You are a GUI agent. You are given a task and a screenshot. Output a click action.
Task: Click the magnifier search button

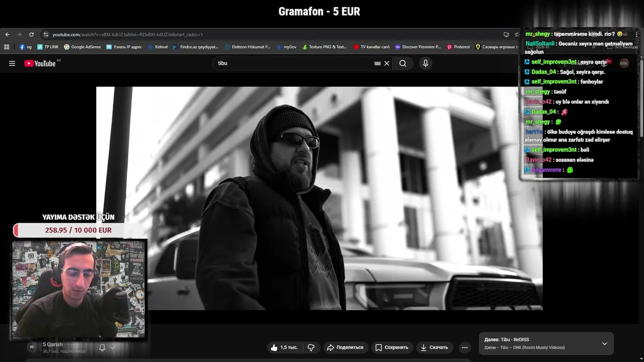(x=403, y=63)
